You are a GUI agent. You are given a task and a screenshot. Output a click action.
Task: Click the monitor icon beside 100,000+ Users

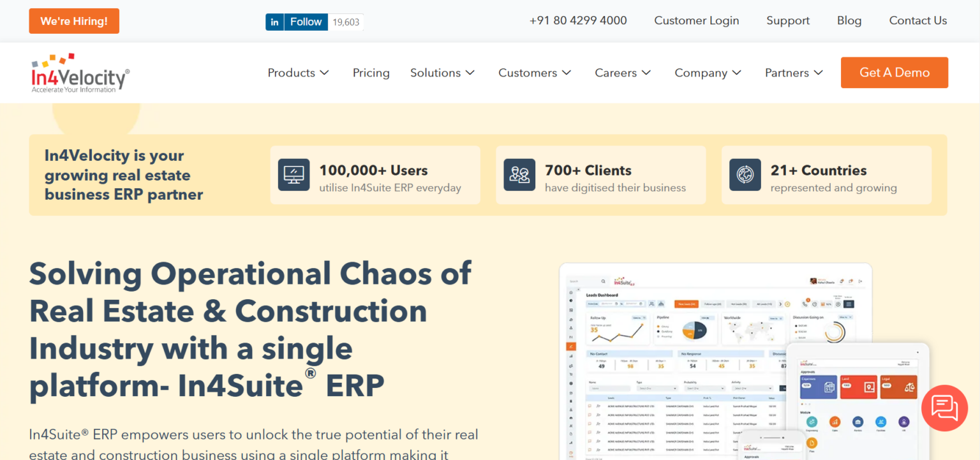pos(293,174)
